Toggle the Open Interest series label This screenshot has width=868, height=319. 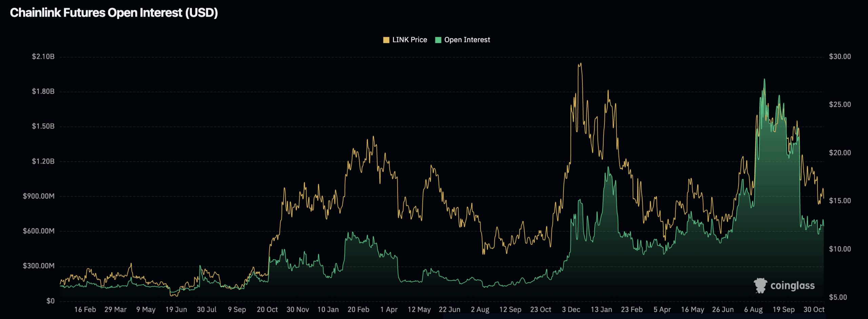click(467, 40)
